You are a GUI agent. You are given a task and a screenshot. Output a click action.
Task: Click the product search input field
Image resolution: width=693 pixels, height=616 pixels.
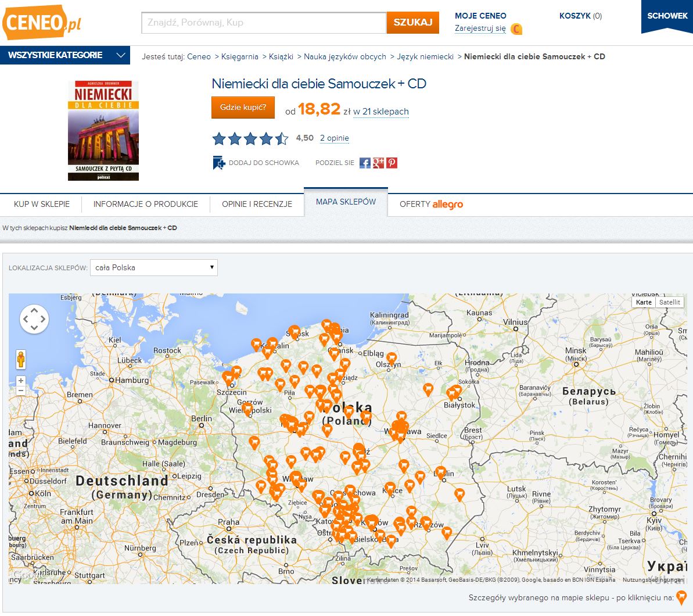click(264, 23)
